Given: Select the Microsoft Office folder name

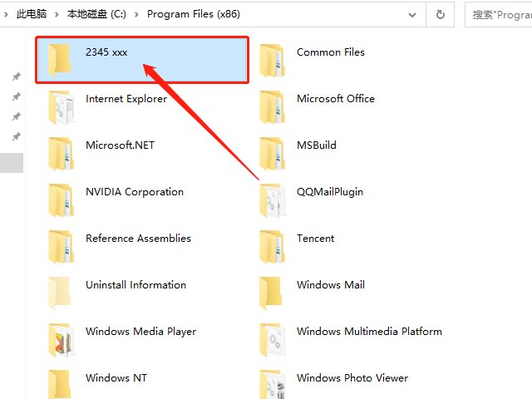Looking at the screenshot, I should (x=336, y=99).
